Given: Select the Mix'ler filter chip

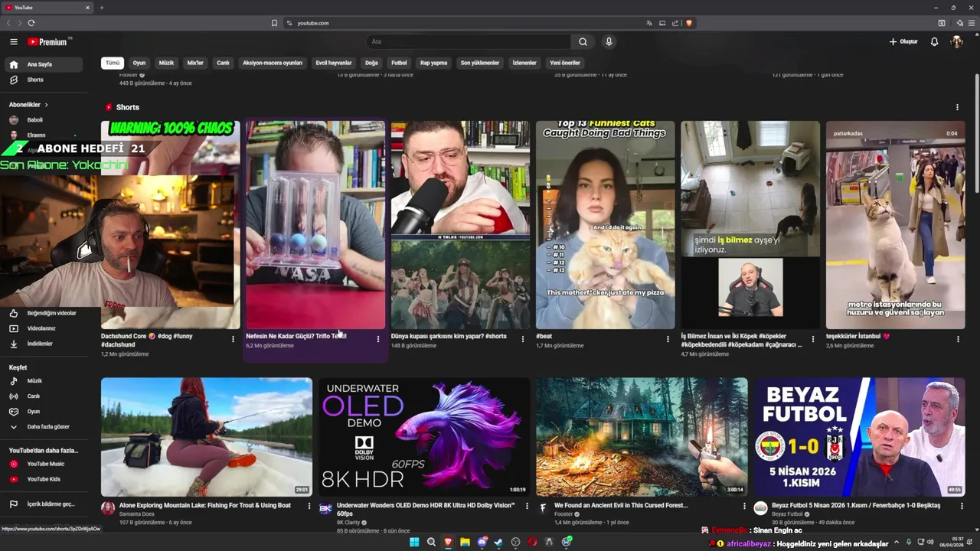Looking at the screenshot, I should pos(195,63).
